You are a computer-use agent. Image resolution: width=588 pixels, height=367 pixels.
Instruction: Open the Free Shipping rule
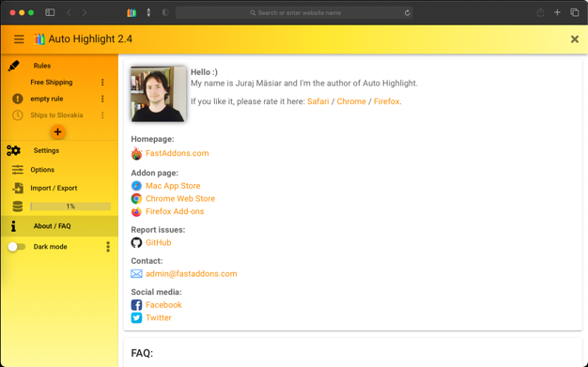click(x=52, y=82)
